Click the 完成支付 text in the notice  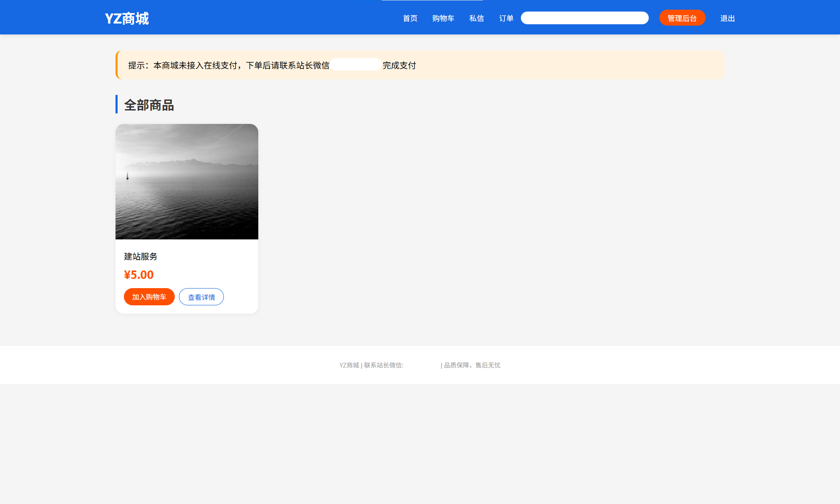(399, 65)
